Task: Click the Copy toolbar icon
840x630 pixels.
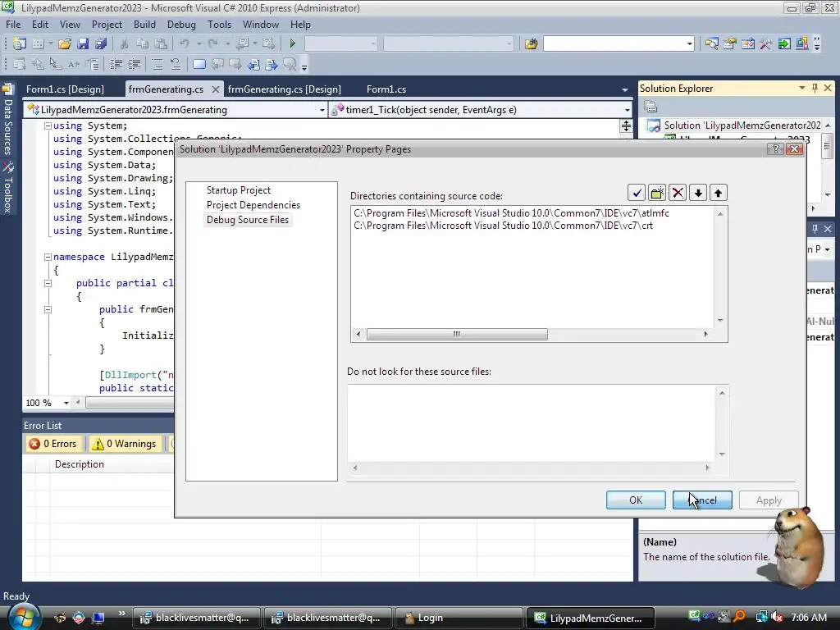Action: (x=142, y=43)
